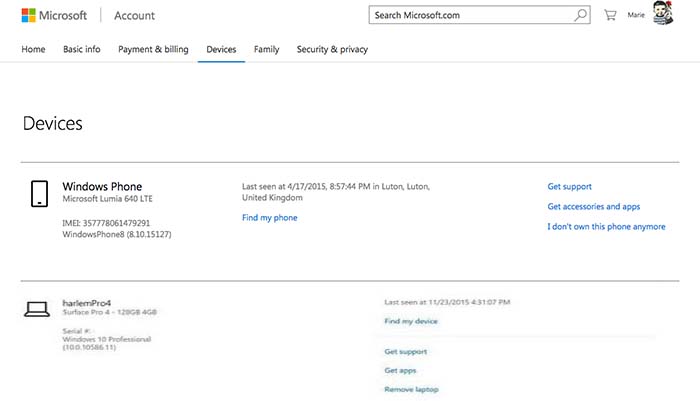The image size is (700, 401).
Task: Click the laptop's Last seen timestamp
Action: click(447, 302)
